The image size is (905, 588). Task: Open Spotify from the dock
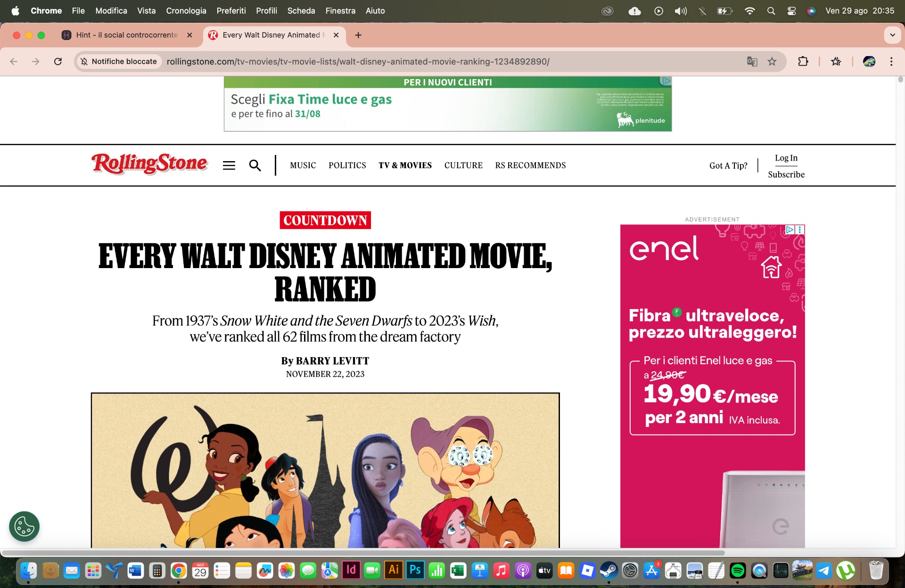click(737, 571)
